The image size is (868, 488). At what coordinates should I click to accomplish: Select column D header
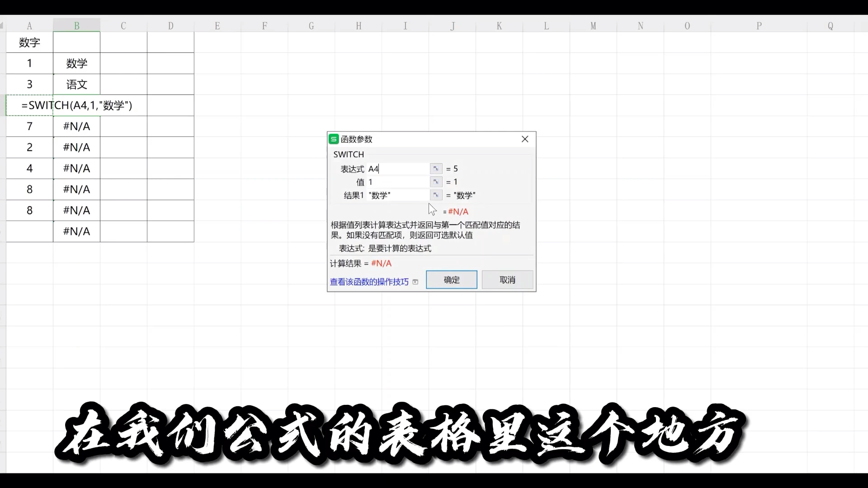click(x=170, y=26)
